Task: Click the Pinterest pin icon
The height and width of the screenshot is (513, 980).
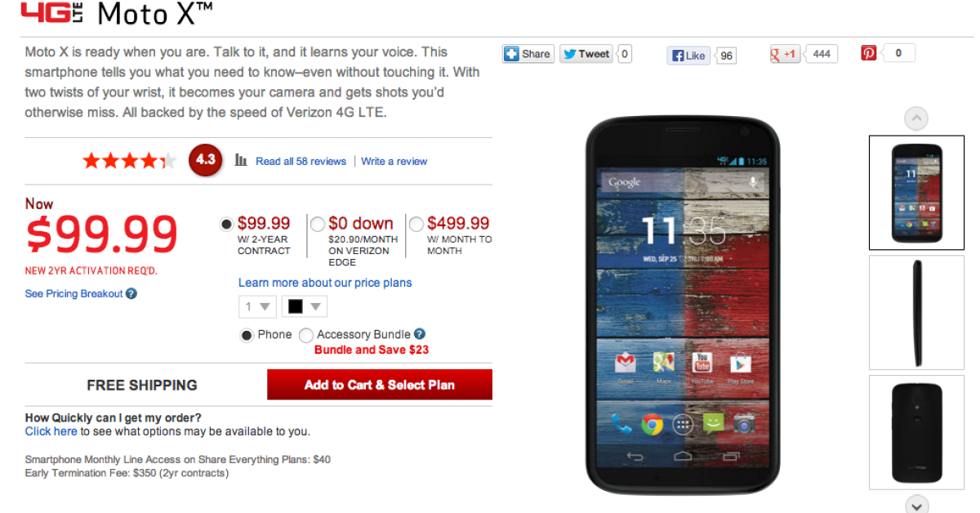Action: point(869,53)
